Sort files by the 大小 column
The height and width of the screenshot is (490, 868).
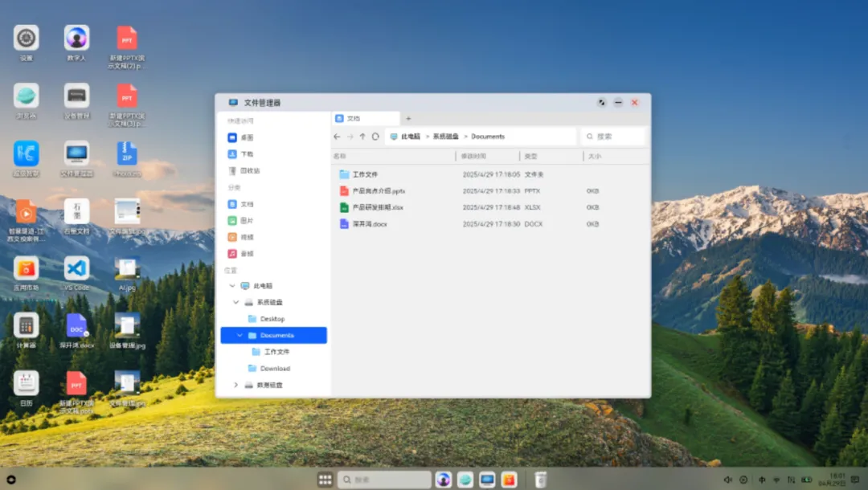pyautogui.click(x=595, y=157)
